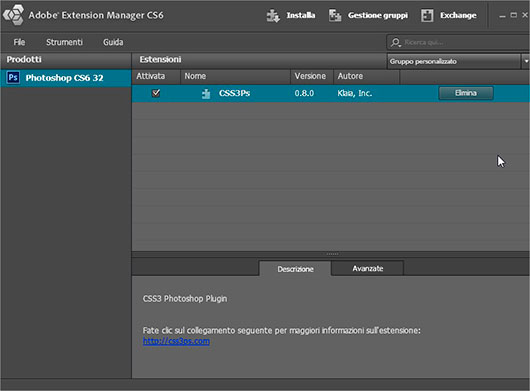Switch to the Avanzate tab
This screenshot has width=530, height=391.
[368, 268]
